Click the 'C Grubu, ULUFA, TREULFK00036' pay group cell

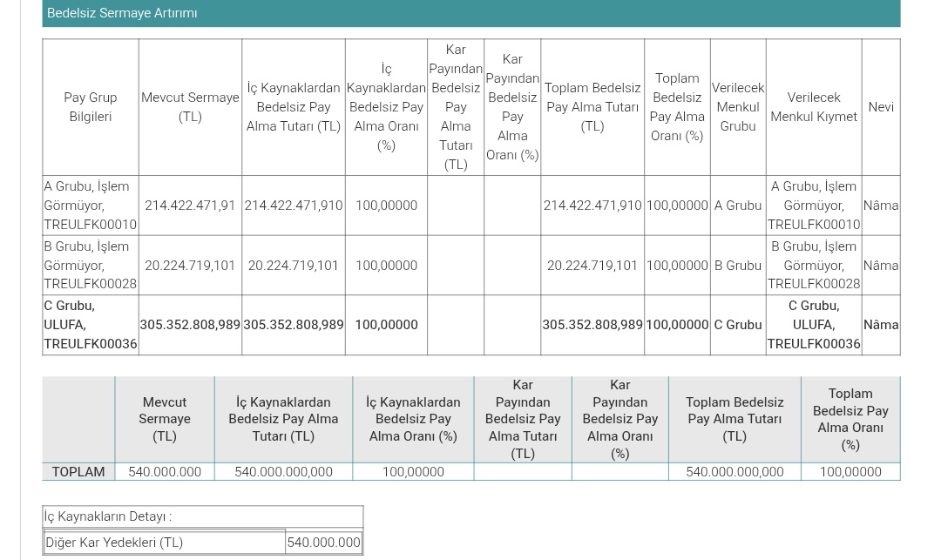91,324
